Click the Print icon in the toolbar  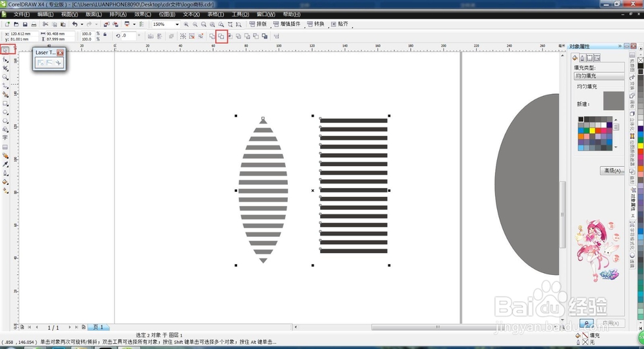(x=33, y=24)
